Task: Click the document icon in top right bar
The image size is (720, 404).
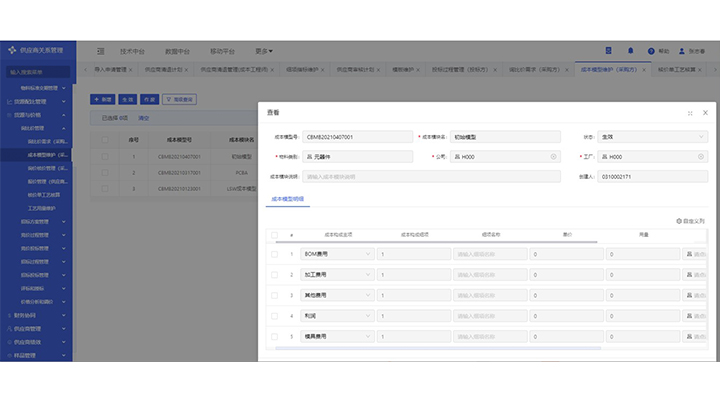Action: (608, 50)
